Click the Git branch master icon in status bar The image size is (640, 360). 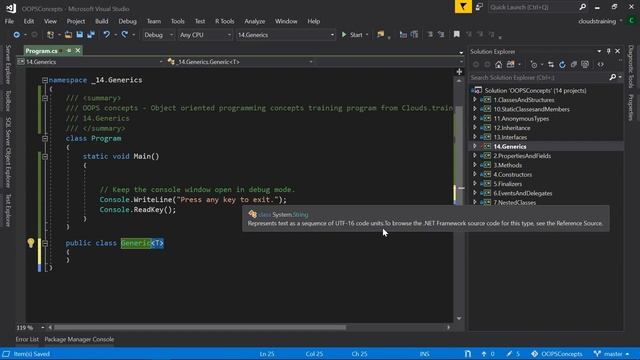(597, 354)
